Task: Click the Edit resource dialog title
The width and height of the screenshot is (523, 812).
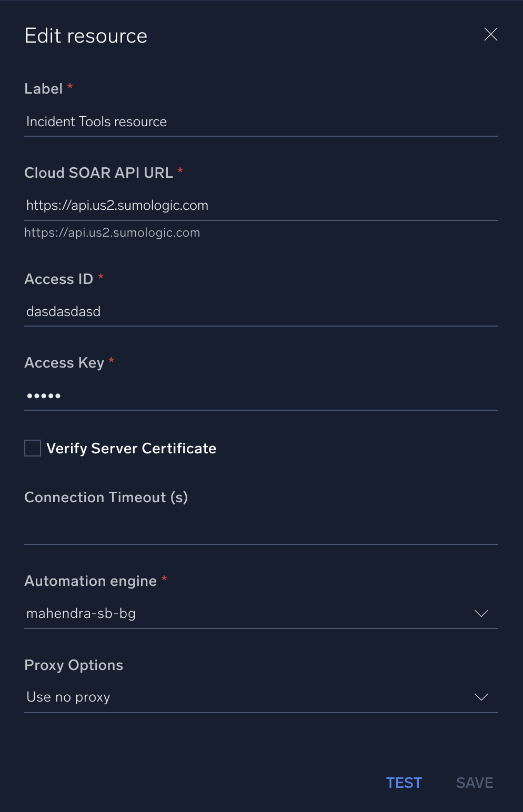Action: pyautogui.click(x=85, y=35)
